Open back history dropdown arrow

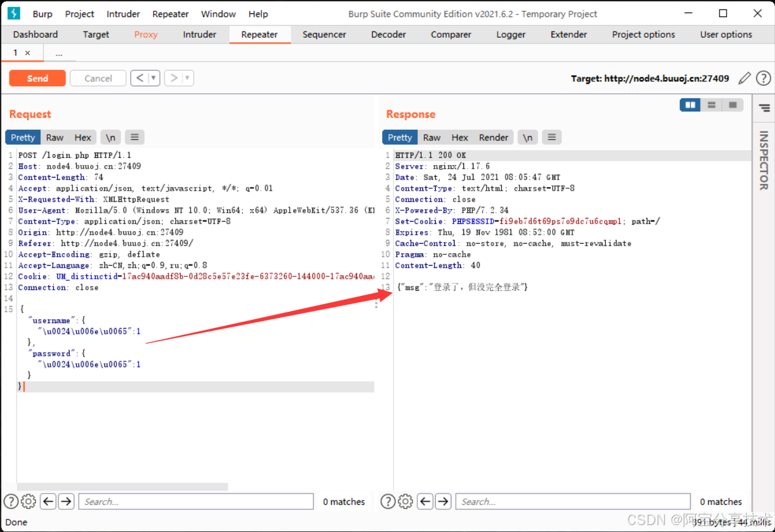click(153, 78)
